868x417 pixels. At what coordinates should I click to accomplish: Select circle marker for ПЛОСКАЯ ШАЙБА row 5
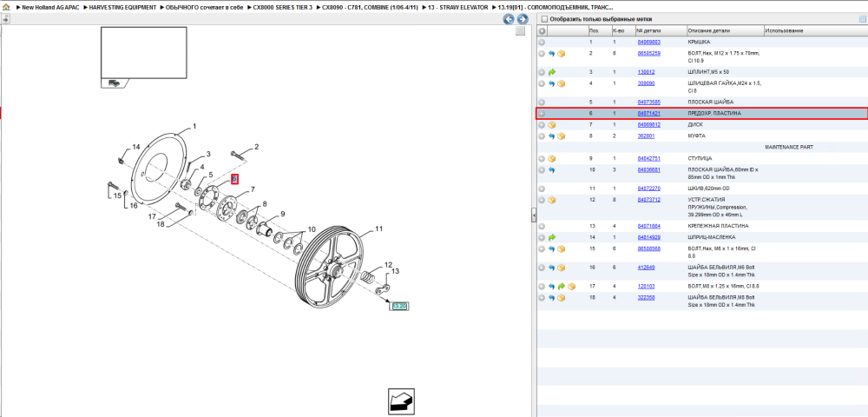pos(542,103)
